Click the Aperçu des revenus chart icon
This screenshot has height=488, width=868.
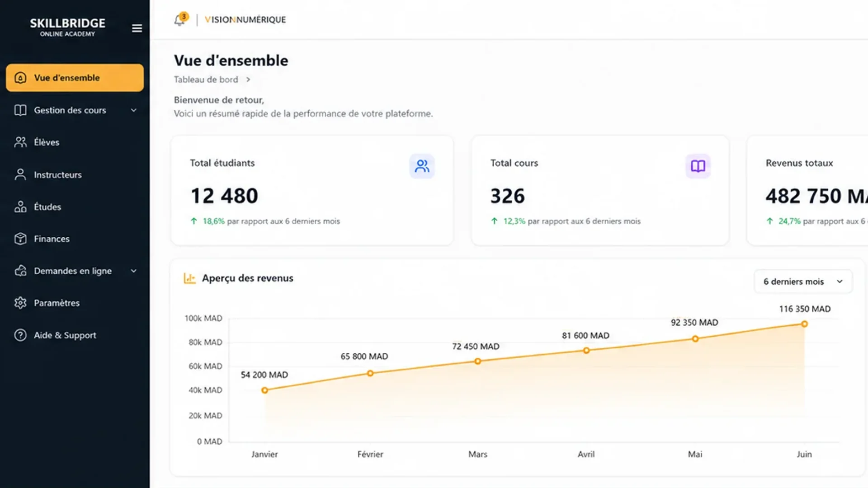pyautogui.click(x=189, y=278)
